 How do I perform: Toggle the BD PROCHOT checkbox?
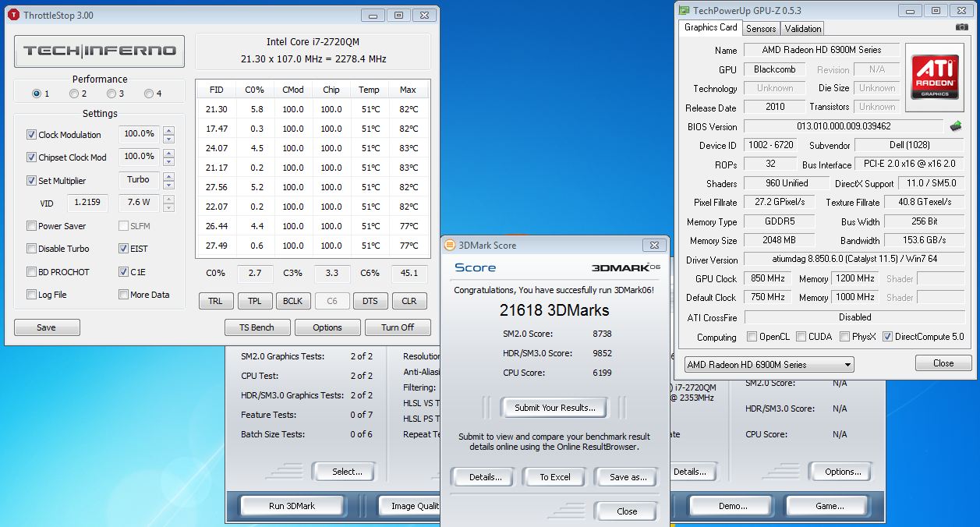[x=32, y=272]
